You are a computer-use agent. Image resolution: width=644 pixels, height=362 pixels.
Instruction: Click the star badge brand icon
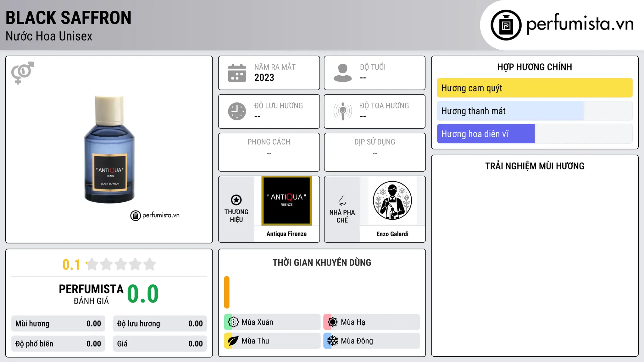click(236, 200)
